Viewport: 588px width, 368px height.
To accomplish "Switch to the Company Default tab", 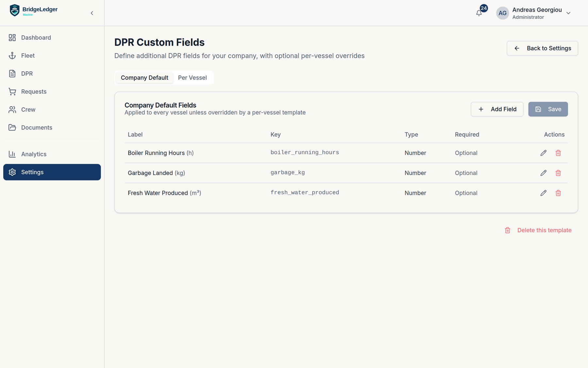I will click(144, 78).
